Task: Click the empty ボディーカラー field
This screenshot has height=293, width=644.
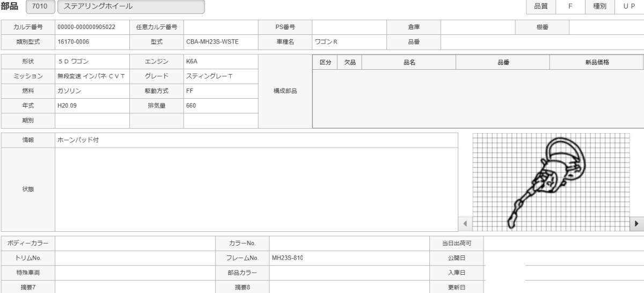Action: [x=135, y=244]
